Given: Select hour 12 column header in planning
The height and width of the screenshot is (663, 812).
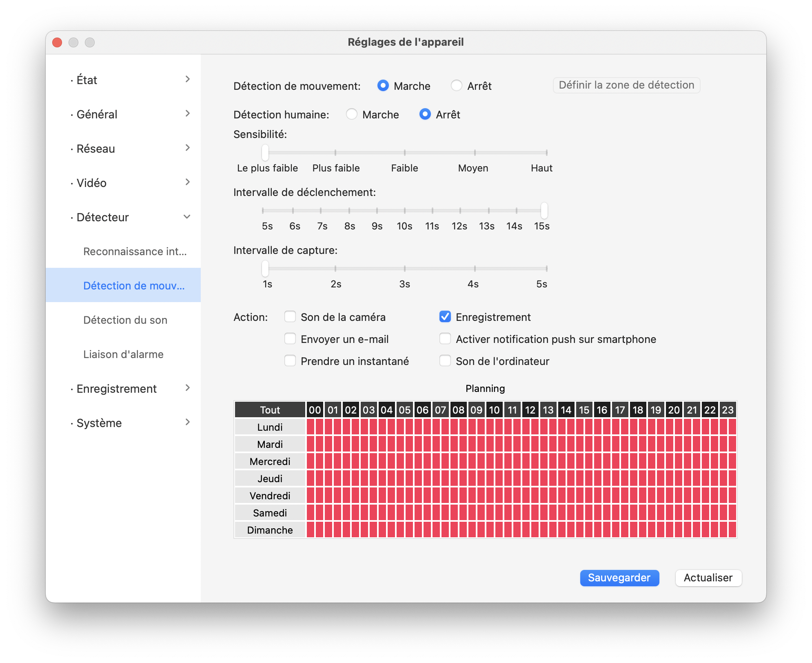Looking at the screenshot, I should pyautogui.click(x=530, y=410).
